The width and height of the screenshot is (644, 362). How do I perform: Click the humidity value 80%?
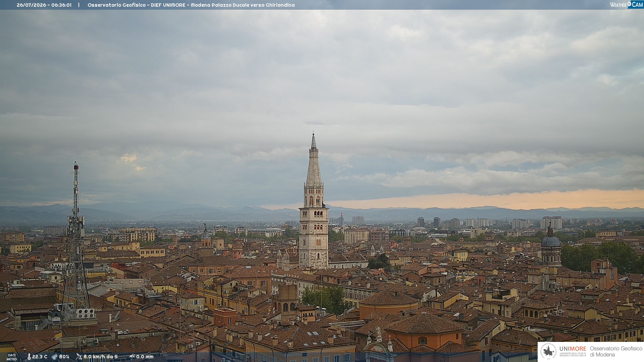(64, 357)
